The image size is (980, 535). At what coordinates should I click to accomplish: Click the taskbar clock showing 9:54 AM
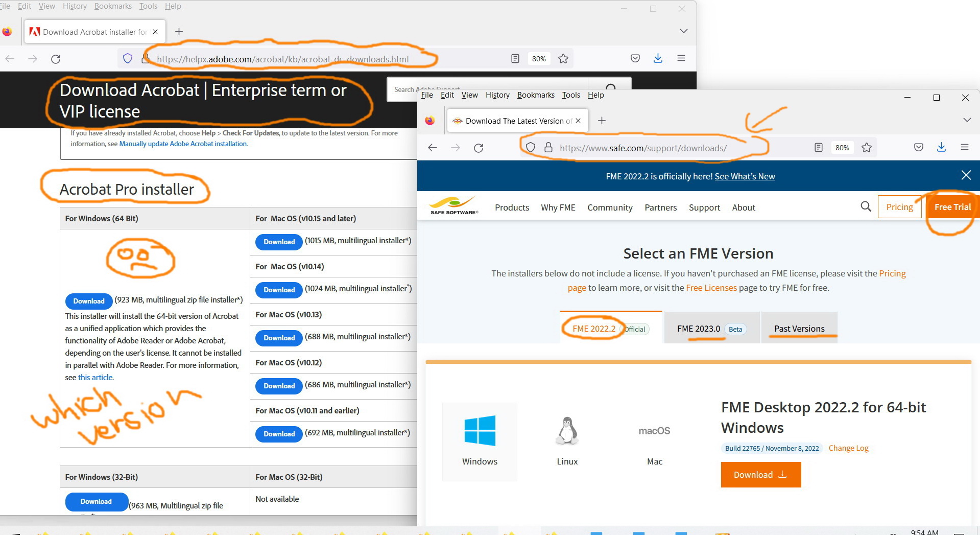(924, 532)
